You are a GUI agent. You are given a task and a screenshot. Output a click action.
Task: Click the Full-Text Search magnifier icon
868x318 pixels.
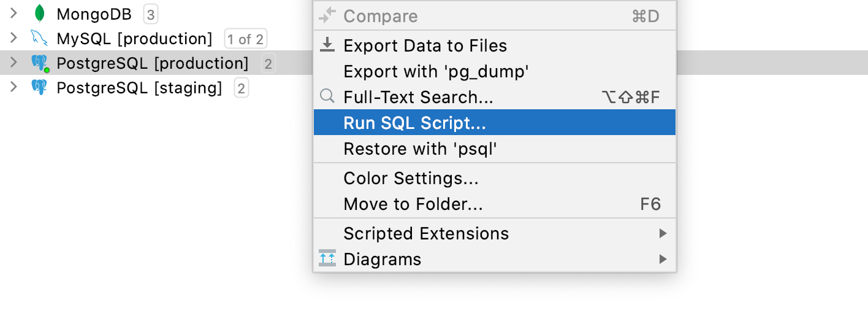pyautogui.click(x=328, y=97)
